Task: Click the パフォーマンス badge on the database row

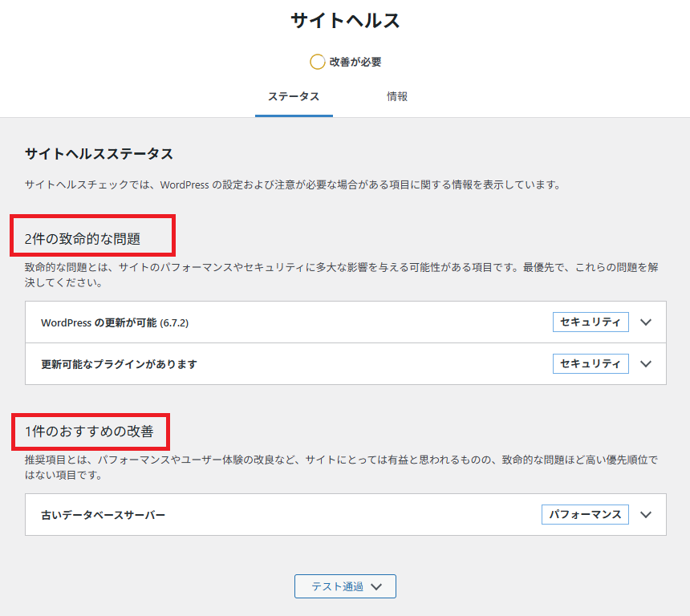Action: tap(585, 515)
